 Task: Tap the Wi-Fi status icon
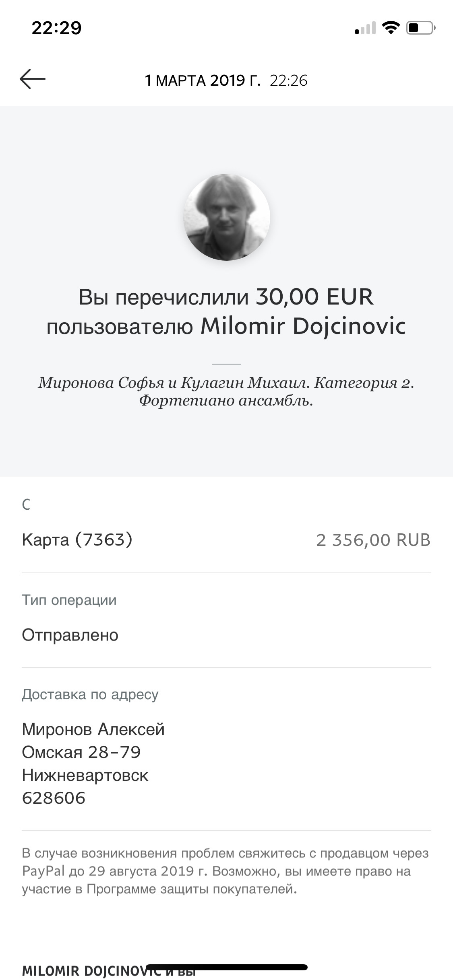click(390, 28)
